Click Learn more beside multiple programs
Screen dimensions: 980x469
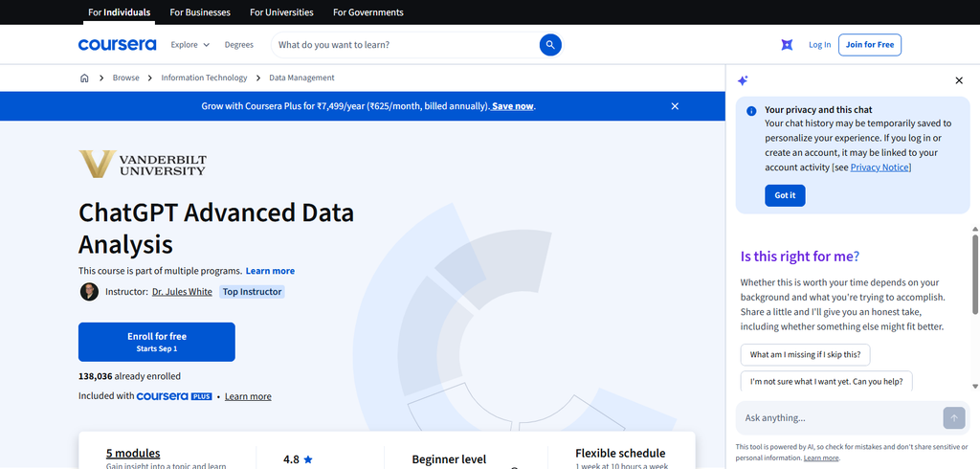270,271
